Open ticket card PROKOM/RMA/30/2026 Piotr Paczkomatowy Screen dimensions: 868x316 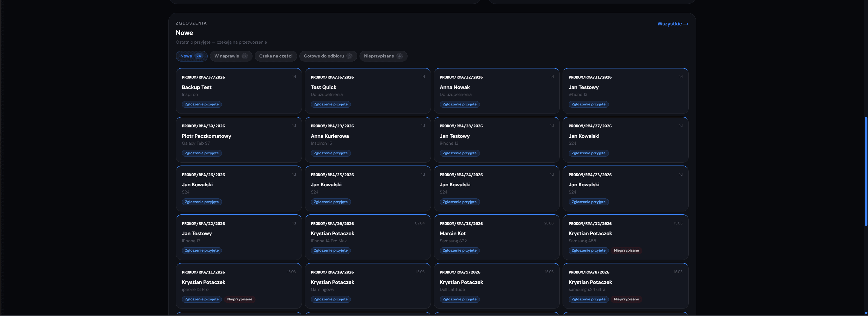click(x=239, y=140)
